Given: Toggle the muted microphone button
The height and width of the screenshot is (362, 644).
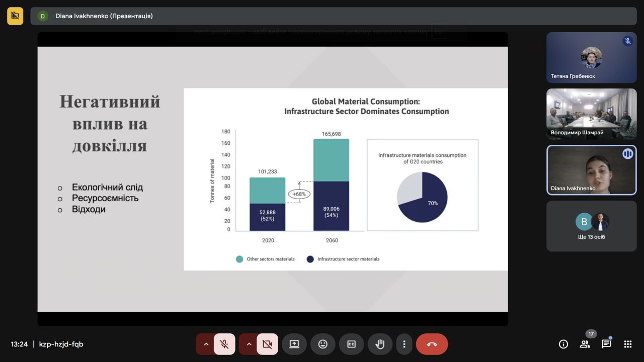Looking at the screenshot, I should tap(224, 344).
